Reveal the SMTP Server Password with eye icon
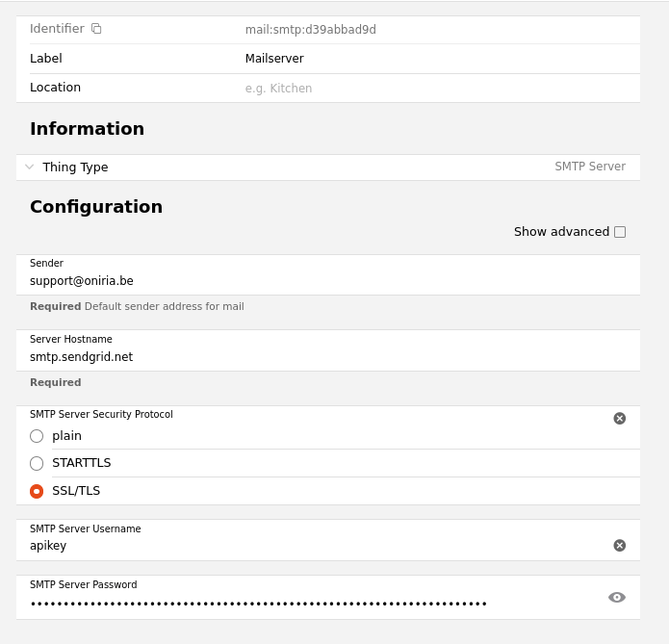This screenshot has height=644, width=669. click(617, 598)
